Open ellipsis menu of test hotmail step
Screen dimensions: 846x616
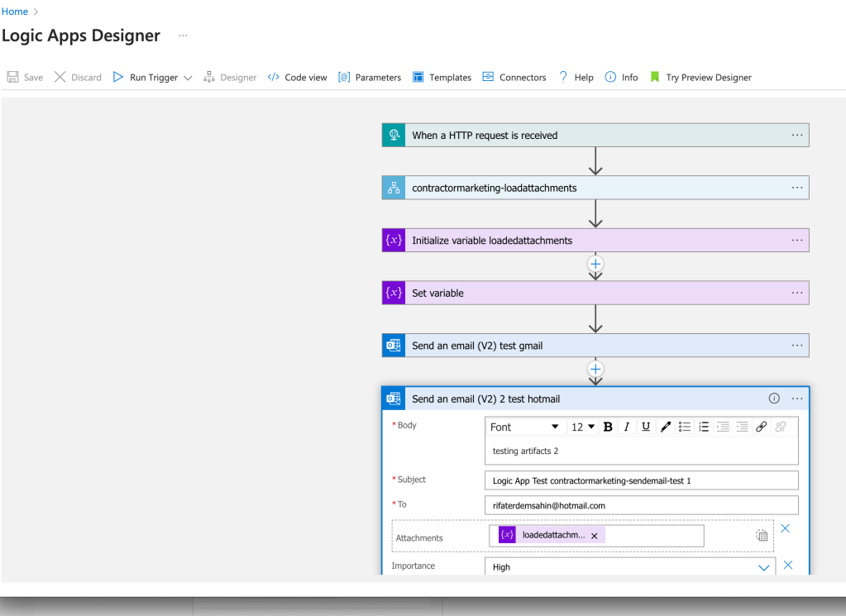point(797,399)
